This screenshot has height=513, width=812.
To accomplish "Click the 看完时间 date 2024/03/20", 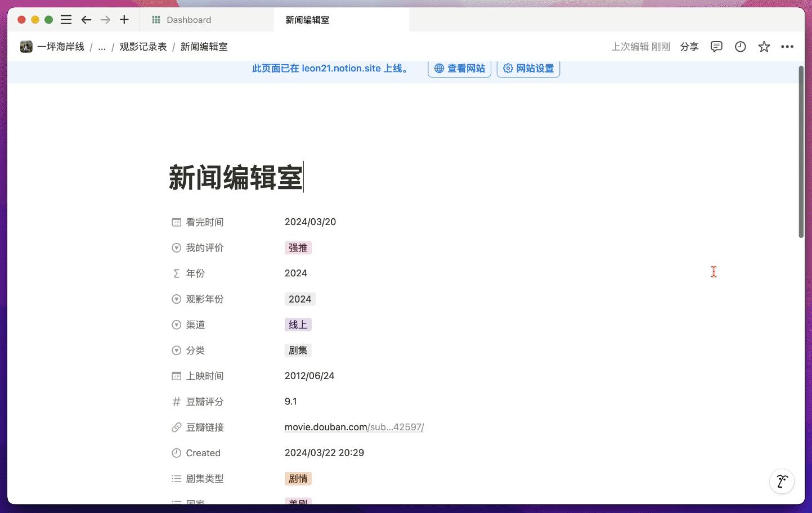I will 311,222.
